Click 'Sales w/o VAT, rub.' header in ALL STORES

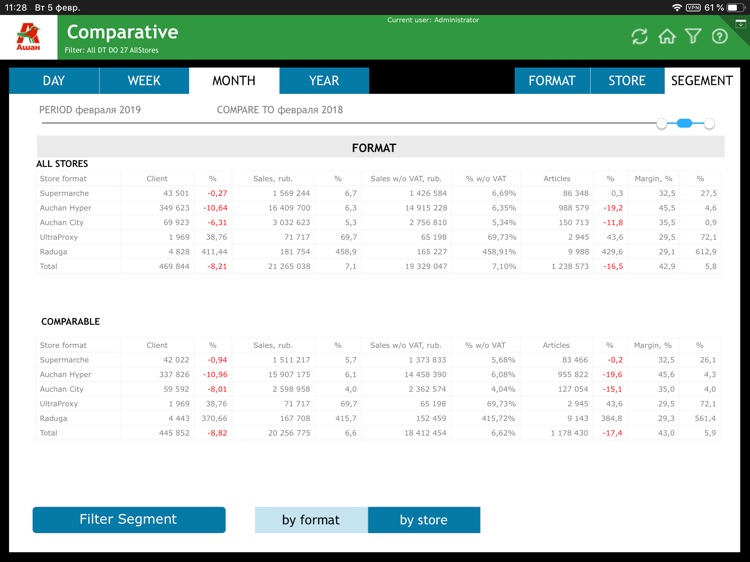[x=406, y=178]
